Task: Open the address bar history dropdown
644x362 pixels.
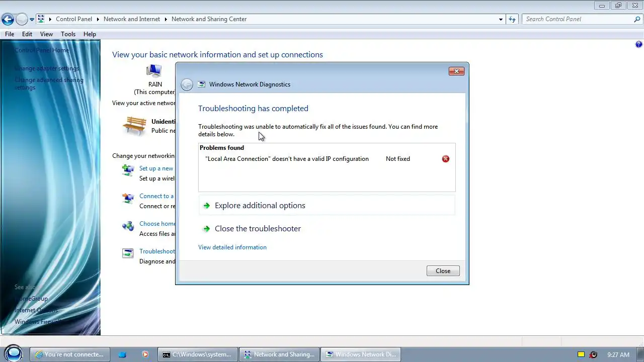Action: (x=501, y=19)
